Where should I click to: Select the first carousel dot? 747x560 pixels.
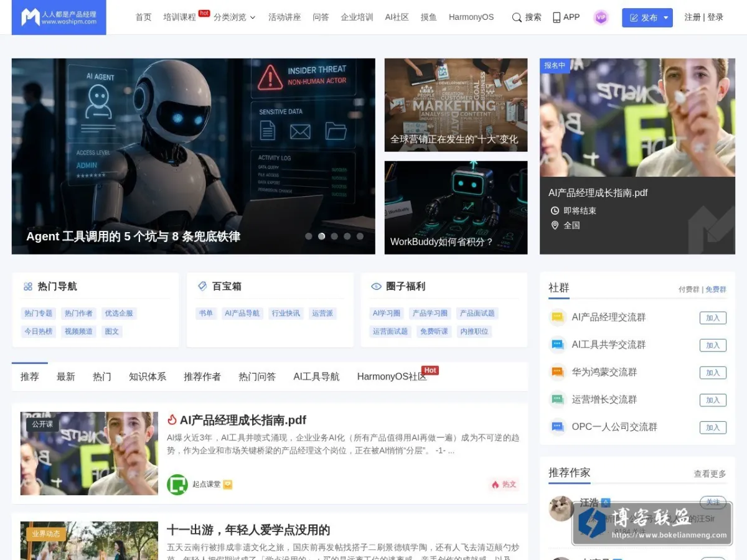coord(309,236)
